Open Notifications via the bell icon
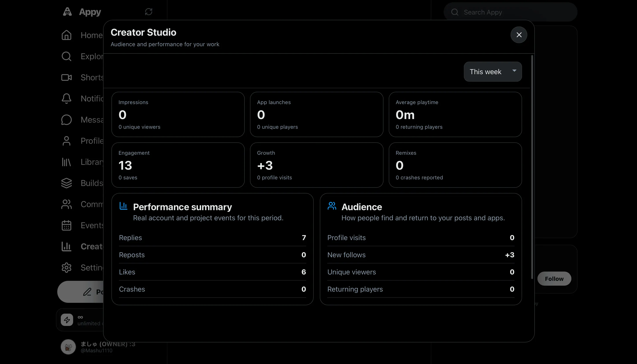 (x=66, y=99)
